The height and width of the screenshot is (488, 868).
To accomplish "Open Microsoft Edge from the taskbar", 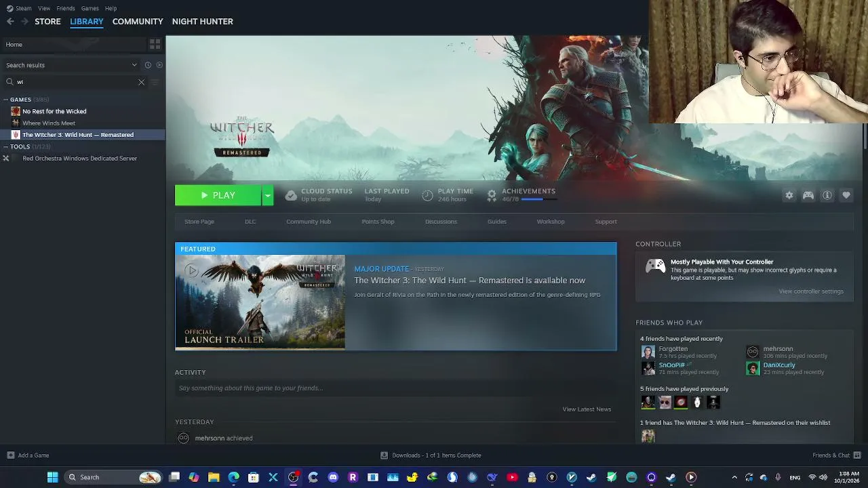I will (234, 477).
